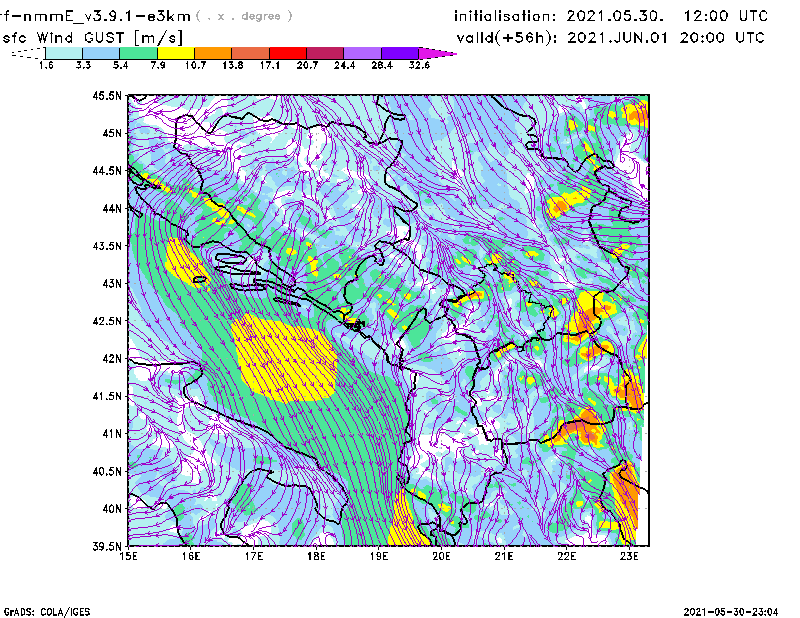Click the legend value 17.1
This screenshot has width=800, height=618.
pos(270,65)
